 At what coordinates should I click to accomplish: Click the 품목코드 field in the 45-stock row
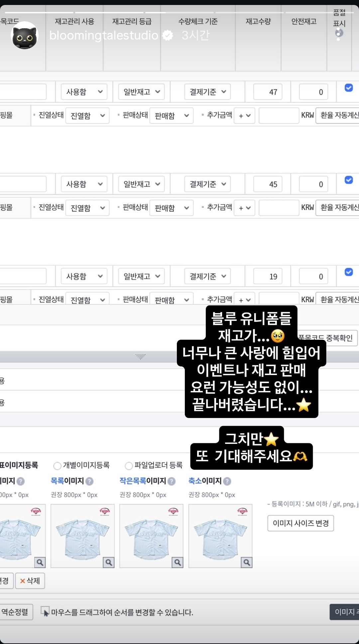click(23, 184)
